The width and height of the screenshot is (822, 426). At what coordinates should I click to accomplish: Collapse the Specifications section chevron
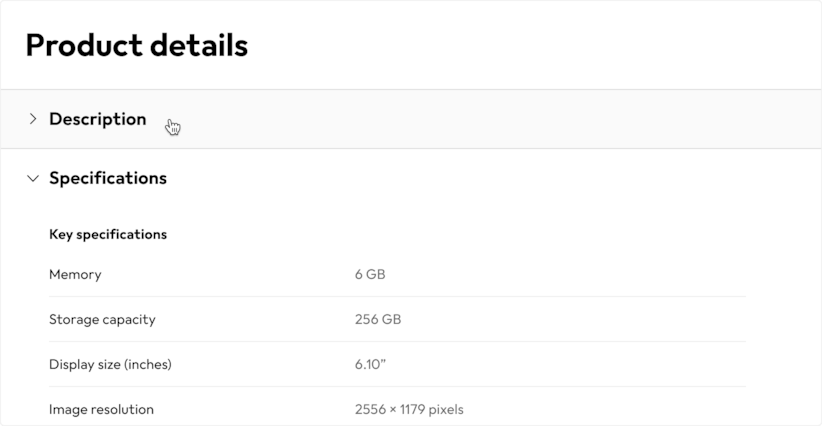pos(32,178)
